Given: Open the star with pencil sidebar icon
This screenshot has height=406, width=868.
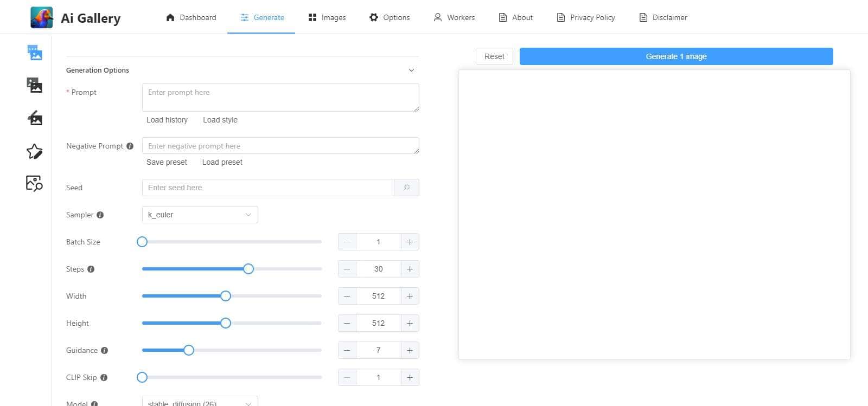Looking at the screenshot, I should [35, 151].
